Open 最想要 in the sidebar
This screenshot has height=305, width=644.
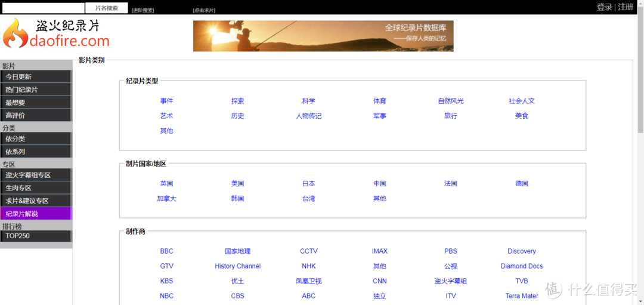(x=36, y=103)
